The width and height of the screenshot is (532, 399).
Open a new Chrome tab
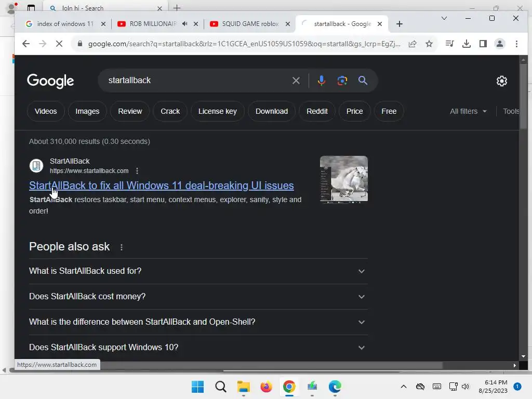coord(400,24)
